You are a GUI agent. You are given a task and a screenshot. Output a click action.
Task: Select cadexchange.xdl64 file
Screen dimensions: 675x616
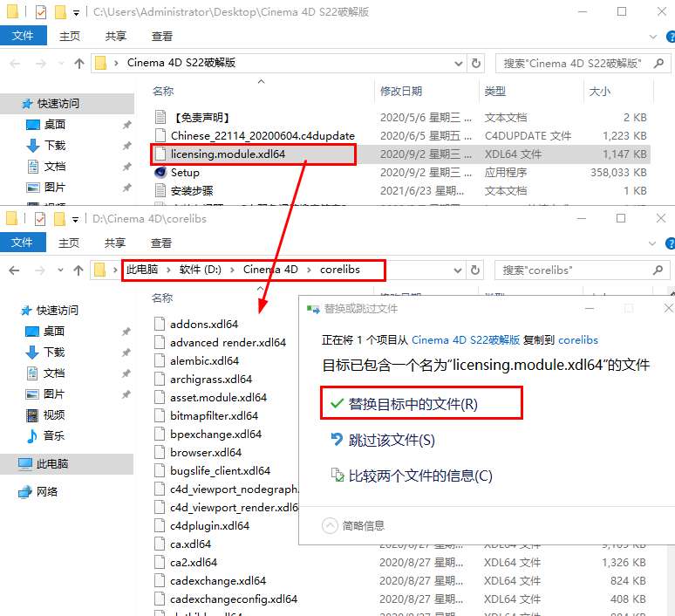(x=218, y=581)
